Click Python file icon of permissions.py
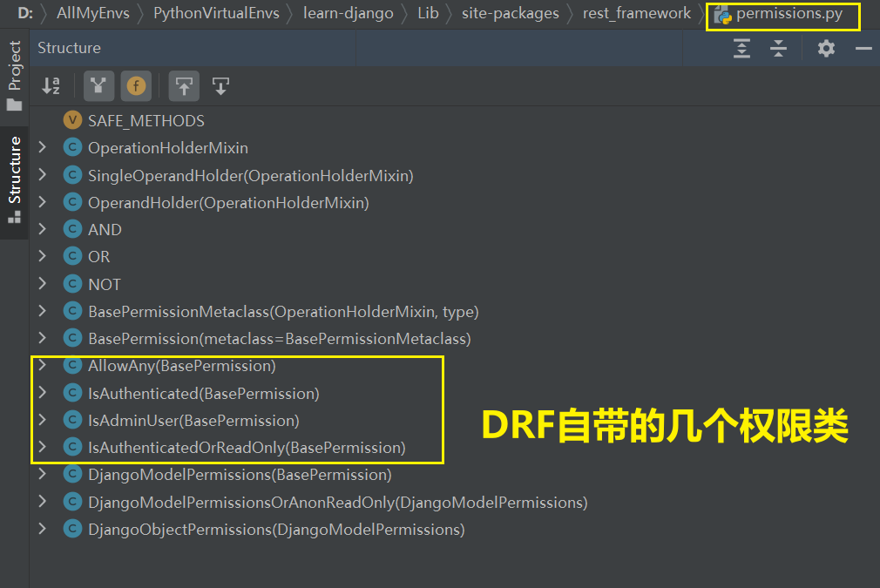Screen dimensions: 880x588 point(723,15)
